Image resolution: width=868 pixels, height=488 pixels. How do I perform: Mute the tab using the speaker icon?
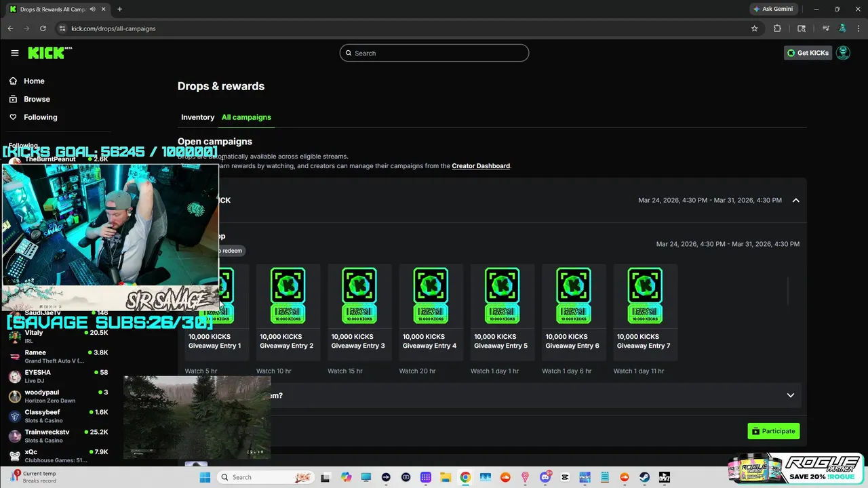tap(92, 9)
